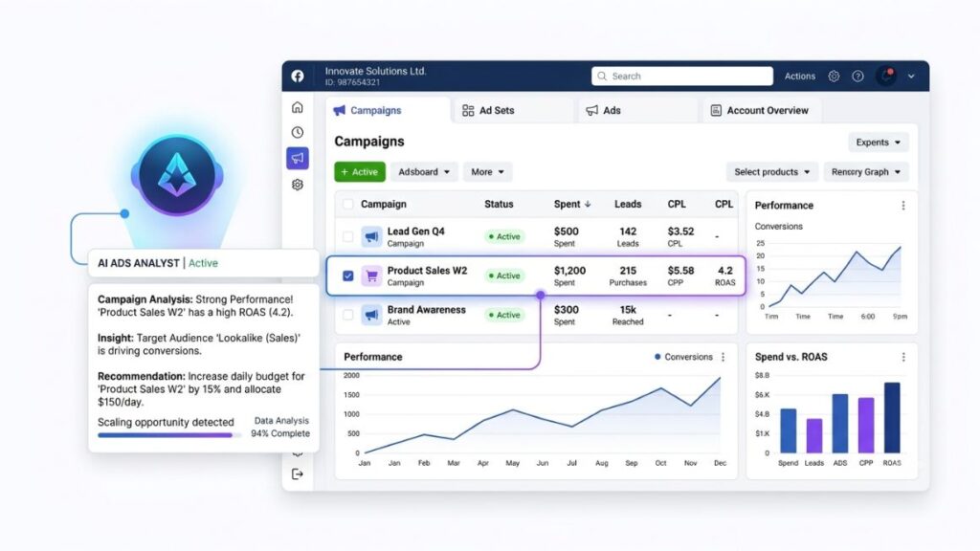Screen dimensions: 980x551
Task: Click the logout icon at sidebar bottom
Action: (x=298, y=474)
